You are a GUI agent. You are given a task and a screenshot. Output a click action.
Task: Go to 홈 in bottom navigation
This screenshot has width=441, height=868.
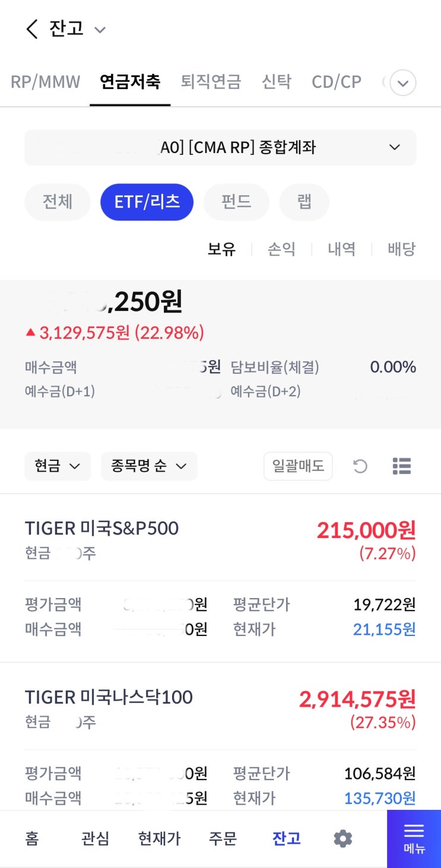pyautogui.click(x=32, y=838)
